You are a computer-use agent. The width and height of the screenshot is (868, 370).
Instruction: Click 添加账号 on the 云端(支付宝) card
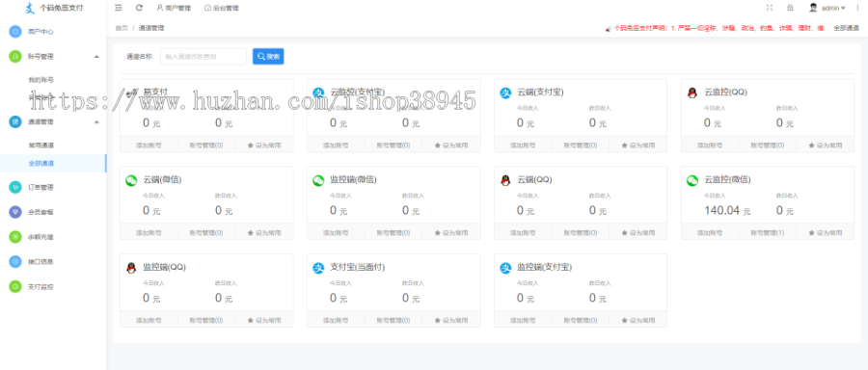click(x=523, y=145)
